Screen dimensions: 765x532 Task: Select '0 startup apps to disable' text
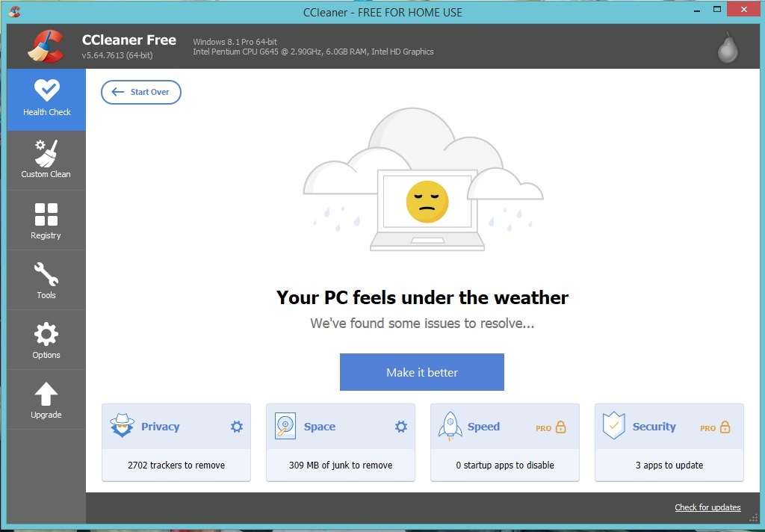pyautogui.click(x=505, y=466)
